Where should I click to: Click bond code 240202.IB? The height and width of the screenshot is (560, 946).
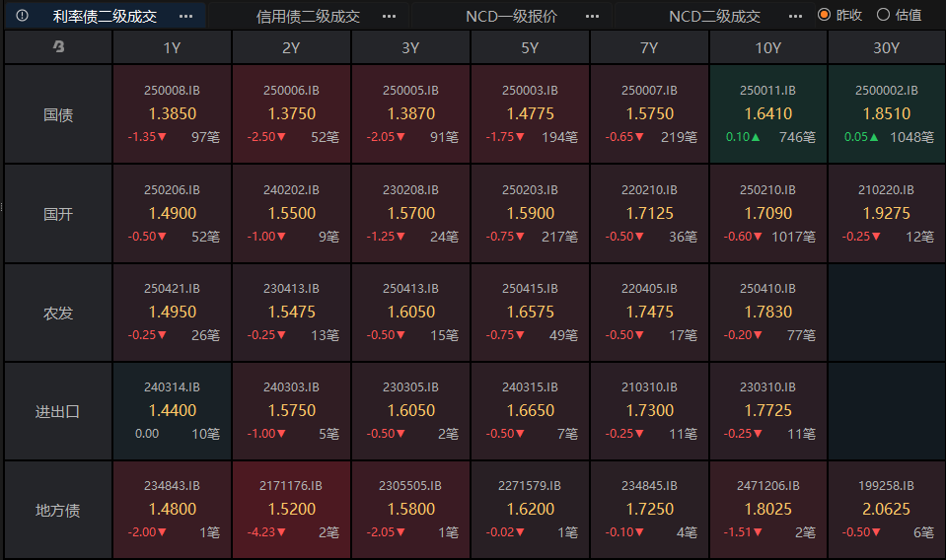pyautogui.click(x=291, y=190)
